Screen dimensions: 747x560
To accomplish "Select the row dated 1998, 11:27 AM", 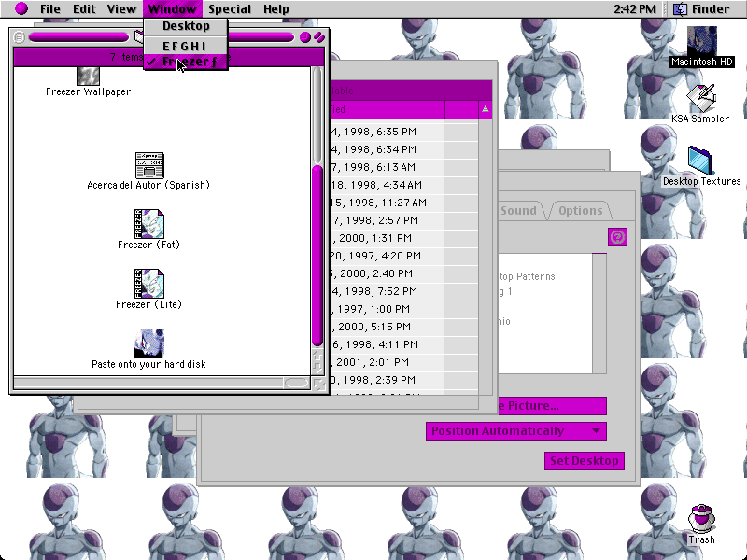I will [x=404, y=203].
